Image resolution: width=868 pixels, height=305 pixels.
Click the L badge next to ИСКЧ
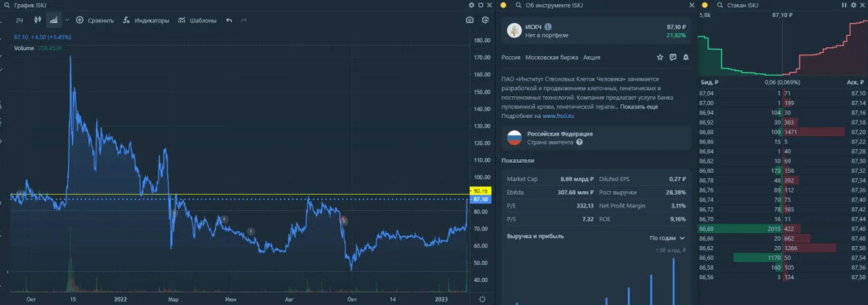[549, 27]
